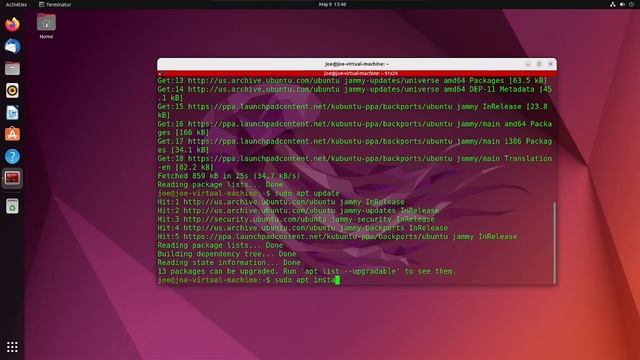The image size is (640, 360).
Task: Open the Files manager in dock
Action: click(x=12, y=69)
